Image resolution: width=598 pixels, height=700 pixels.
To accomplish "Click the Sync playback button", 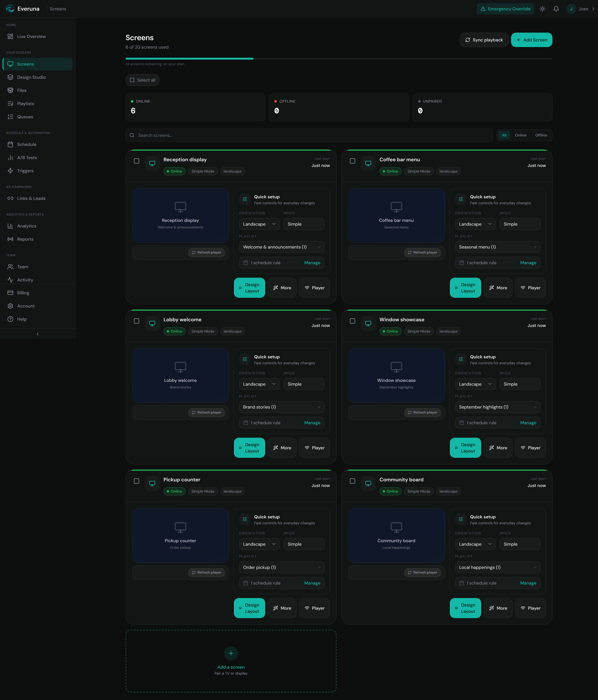I will click(484, 40).
